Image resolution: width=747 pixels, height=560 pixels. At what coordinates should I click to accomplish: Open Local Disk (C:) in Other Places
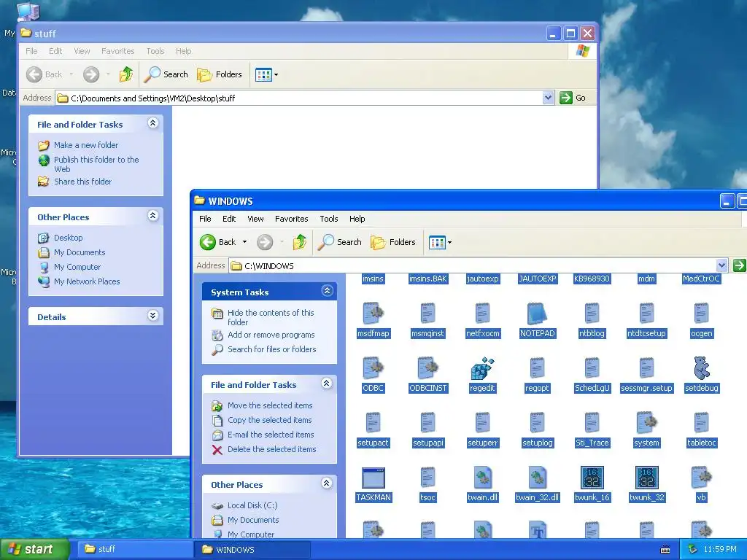pos(252,505)
